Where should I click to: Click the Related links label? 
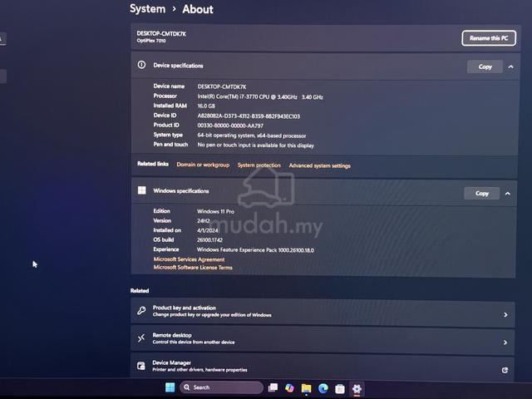(x=153, y=164)
